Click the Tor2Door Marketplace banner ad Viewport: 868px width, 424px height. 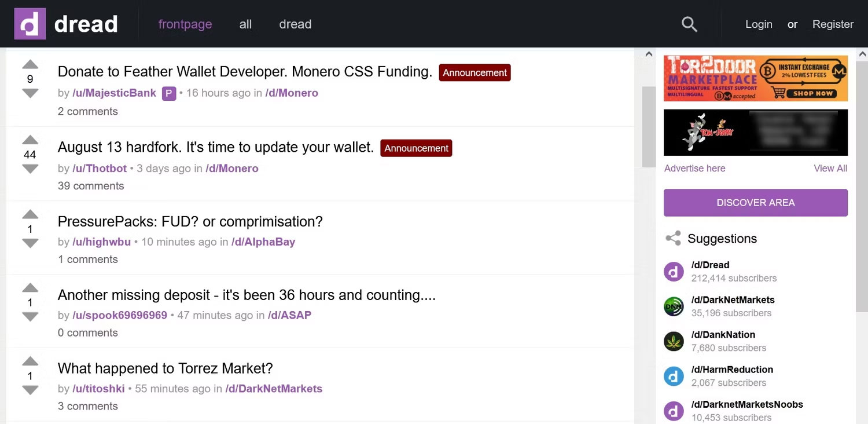pyautogui.click(x=755, y=78)
